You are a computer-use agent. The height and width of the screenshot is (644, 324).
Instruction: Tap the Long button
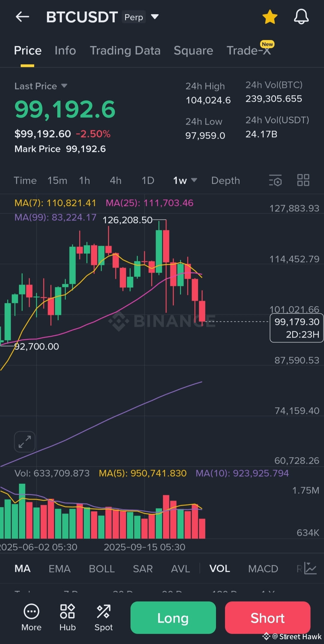(173, 618)
